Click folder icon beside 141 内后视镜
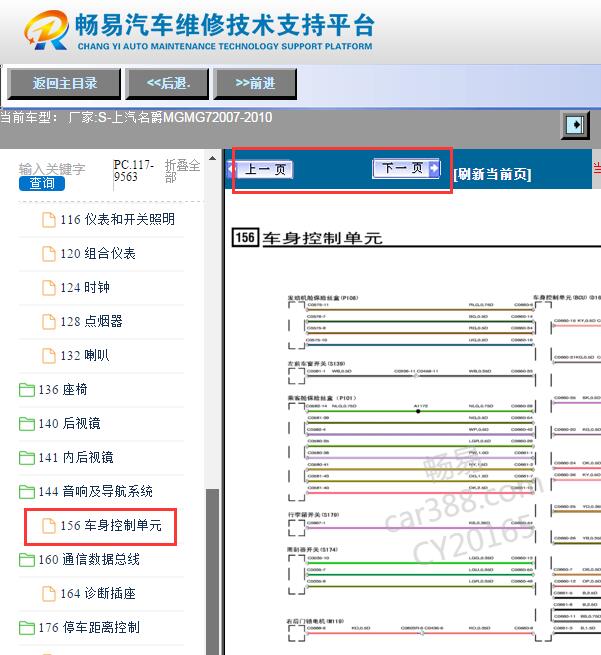Viewport: 601px width, 655px height. click(x=27, y=458)
